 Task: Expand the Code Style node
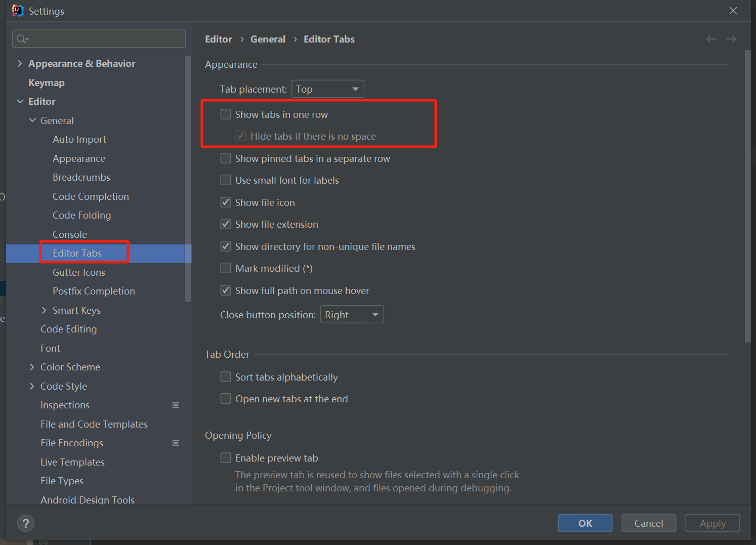click(x=32, y=386)
